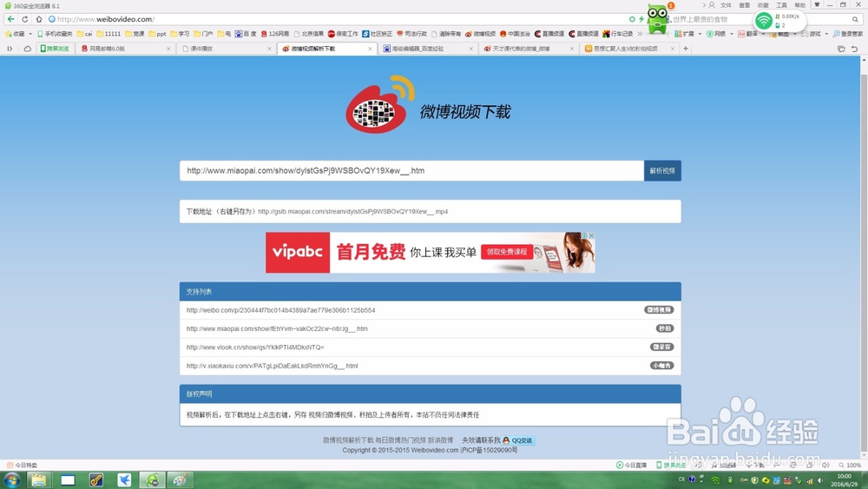
Task: Switch to the 网易邮箱6.0版 tab
Action: 124,49
